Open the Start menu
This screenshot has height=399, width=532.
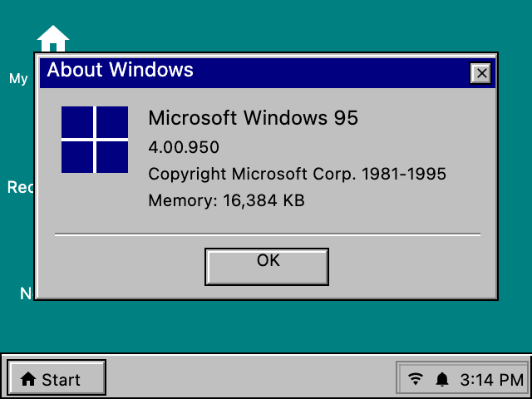[57, 377]
